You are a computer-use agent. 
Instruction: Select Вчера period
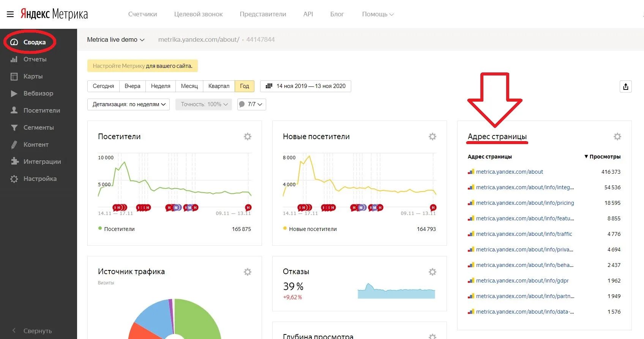[x=133, y=86]
